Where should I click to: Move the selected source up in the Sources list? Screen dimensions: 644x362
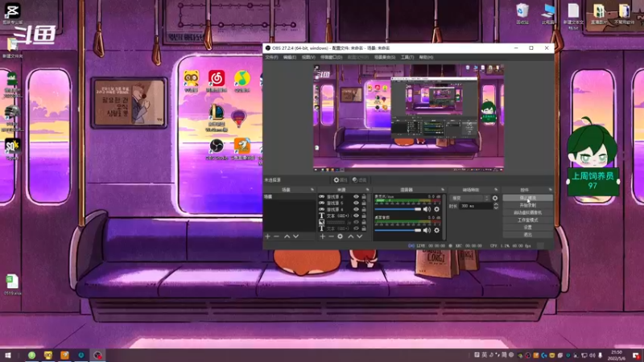[350, 237]
